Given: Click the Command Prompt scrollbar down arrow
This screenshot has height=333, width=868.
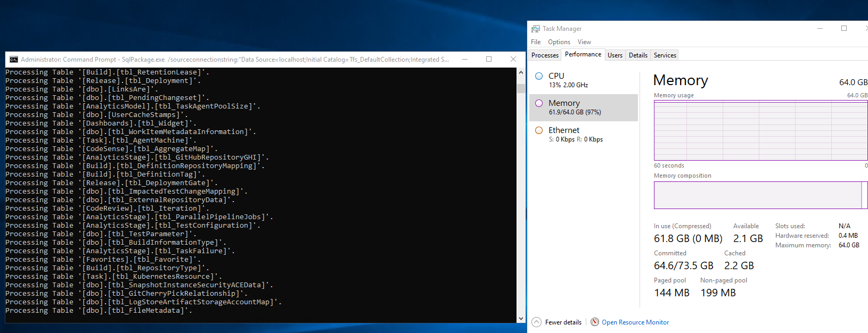Looking at the screenshot, I should (x=521, y=319).
